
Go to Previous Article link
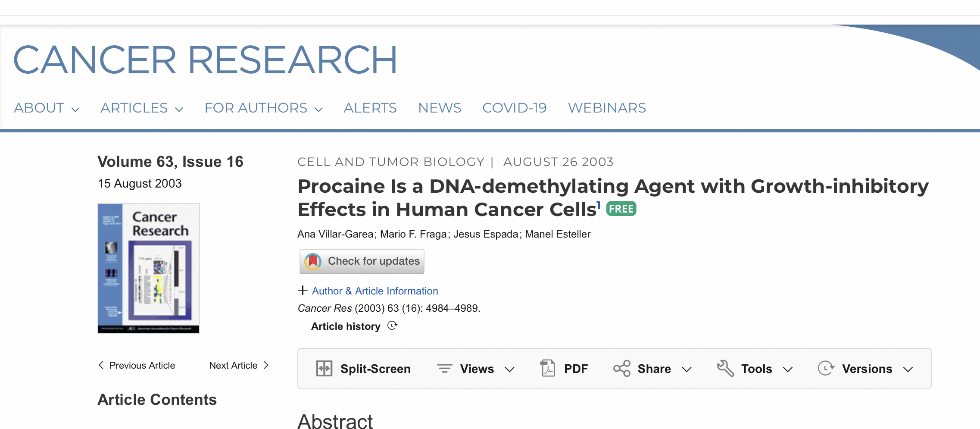click(x=137, y=366)
